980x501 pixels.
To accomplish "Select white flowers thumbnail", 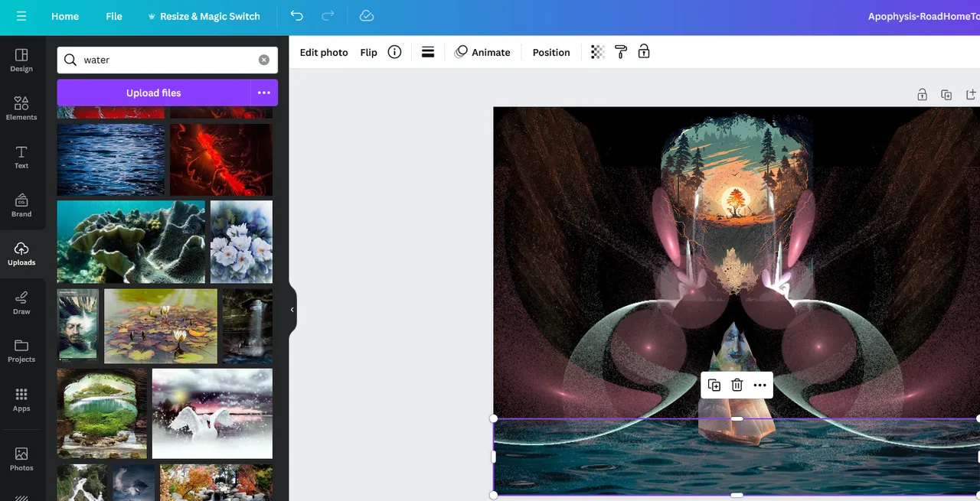I will [241, 242].
